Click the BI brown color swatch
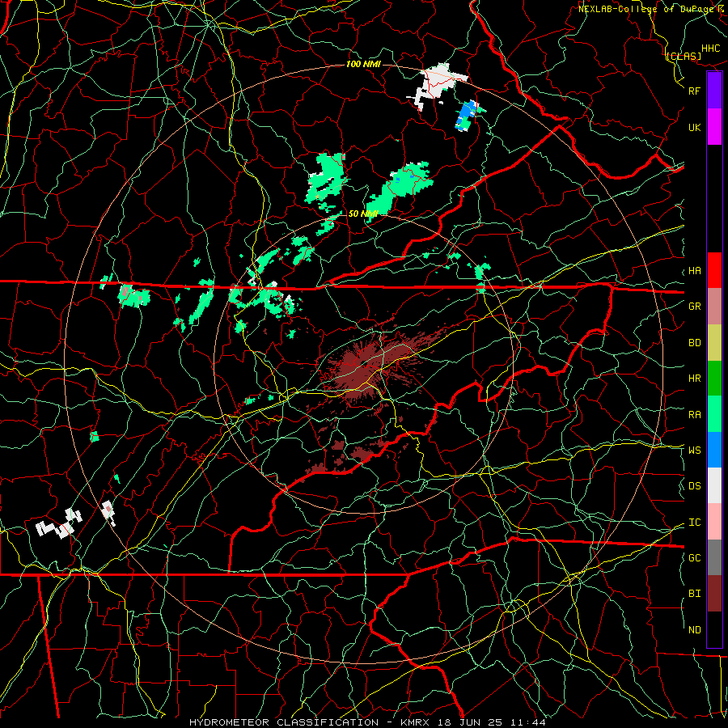 point(714,594)
